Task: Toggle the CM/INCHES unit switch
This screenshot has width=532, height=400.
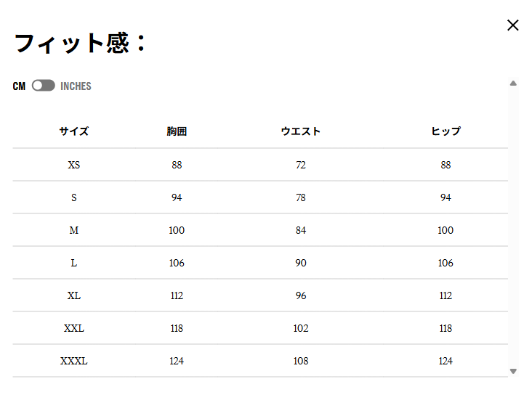Action: point(44,86)
